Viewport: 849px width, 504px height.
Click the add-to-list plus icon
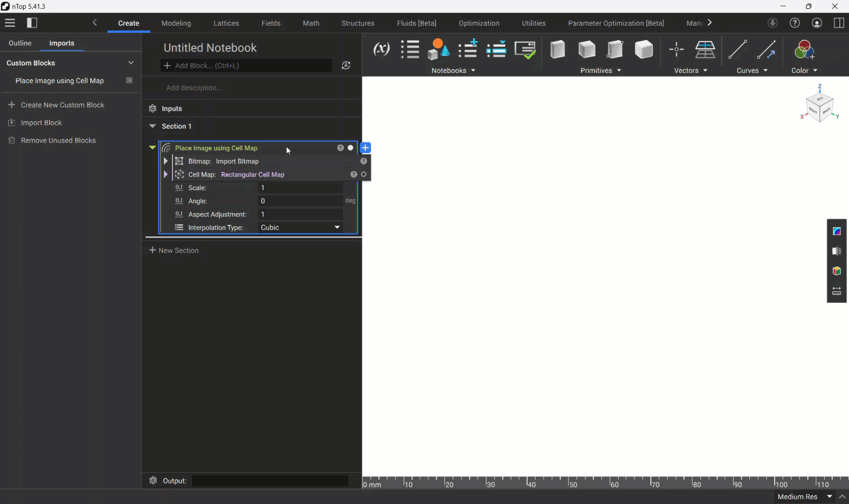pyautogui.click(x=468, y=49)
